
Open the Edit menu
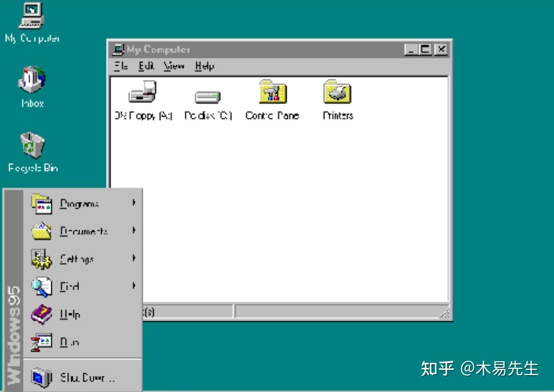(146, 66)
